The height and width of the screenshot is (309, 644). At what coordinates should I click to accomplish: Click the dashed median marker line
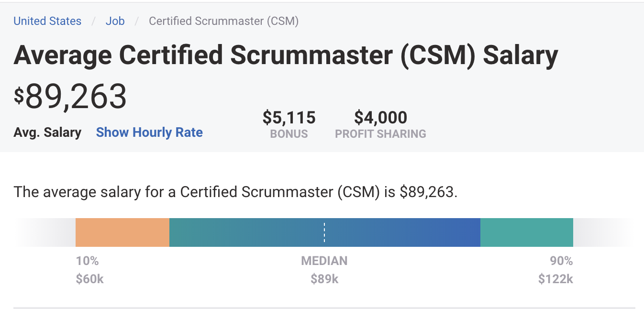tap(324, 232)
